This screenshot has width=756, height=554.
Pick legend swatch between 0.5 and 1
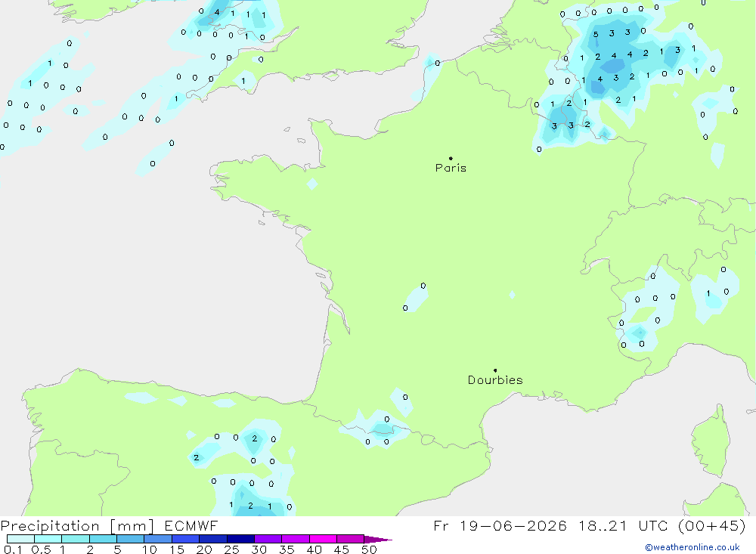click(48, 539)
